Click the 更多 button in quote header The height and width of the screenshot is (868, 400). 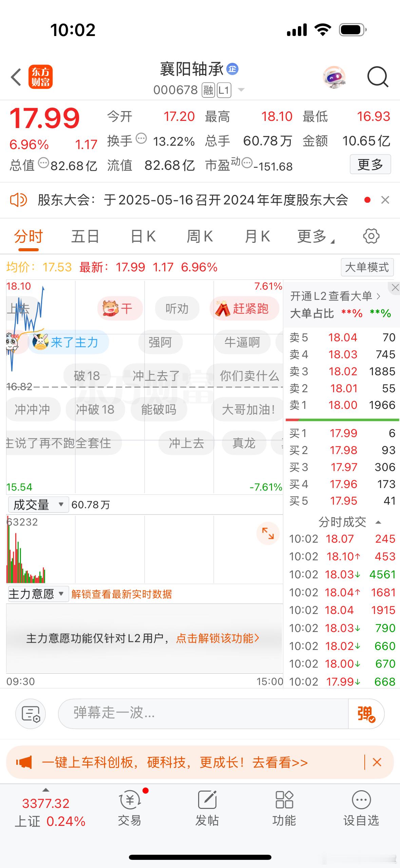370,164
